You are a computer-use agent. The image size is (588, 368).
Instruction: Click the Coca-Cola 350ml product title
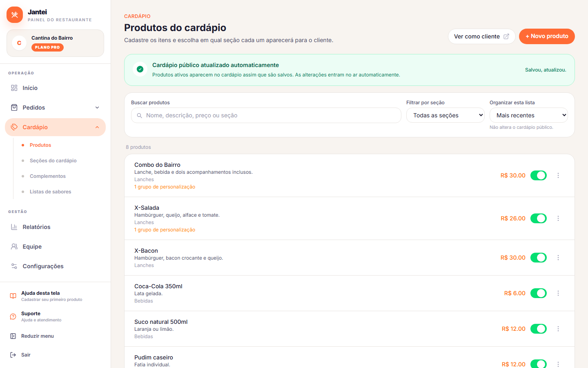(x=158, y=286)
